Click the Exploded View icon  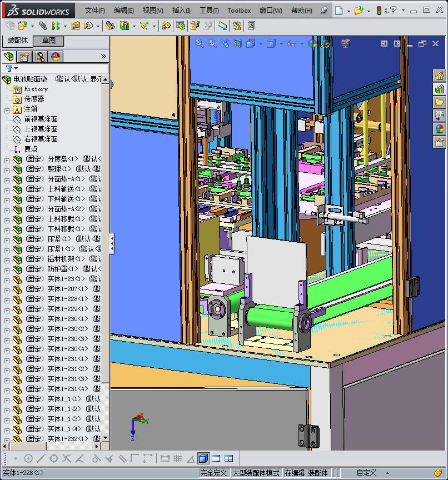(195, 26)
